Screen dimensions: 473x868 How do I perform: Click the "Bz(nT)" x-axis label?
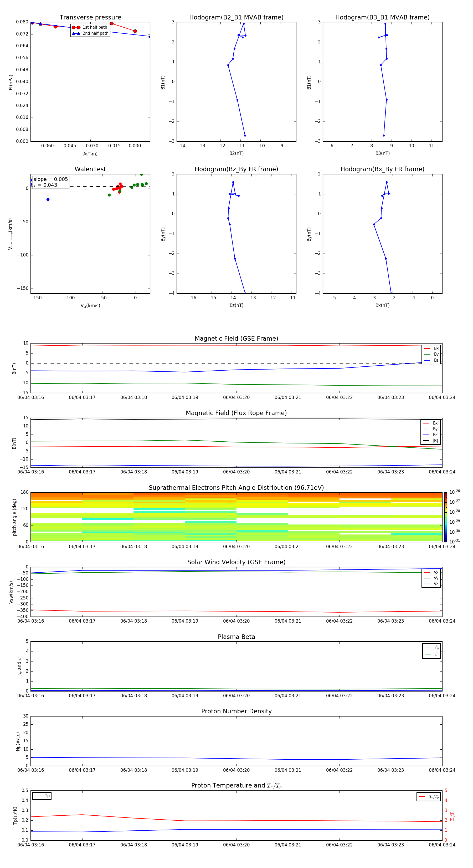(x=236, y=305)
